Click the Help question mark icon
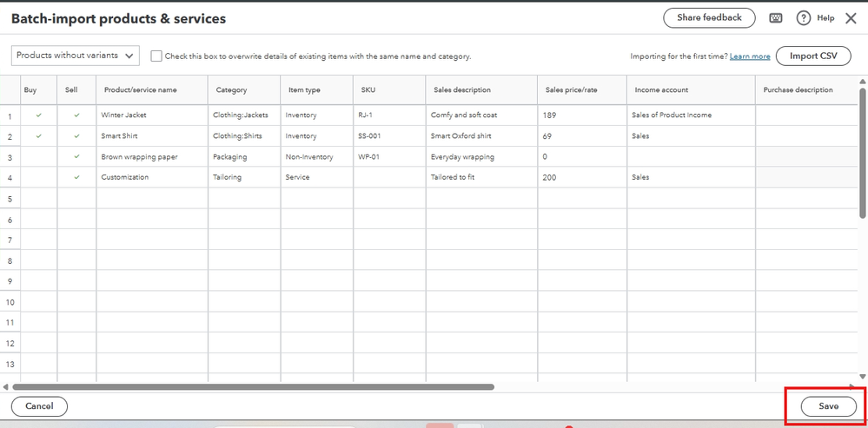Screen dimensions: 868x428 [x=803, y=18]
